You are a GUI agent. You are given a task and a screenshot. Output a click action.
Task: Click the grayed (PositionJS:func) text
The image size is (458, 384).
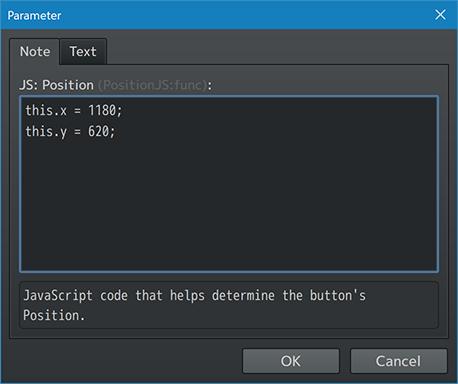(152, 85)
